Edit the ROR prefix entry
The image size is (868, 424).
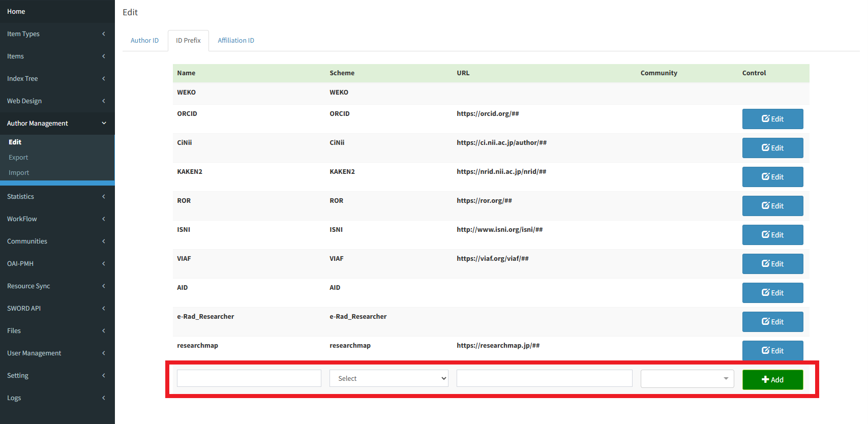(772, 206)
